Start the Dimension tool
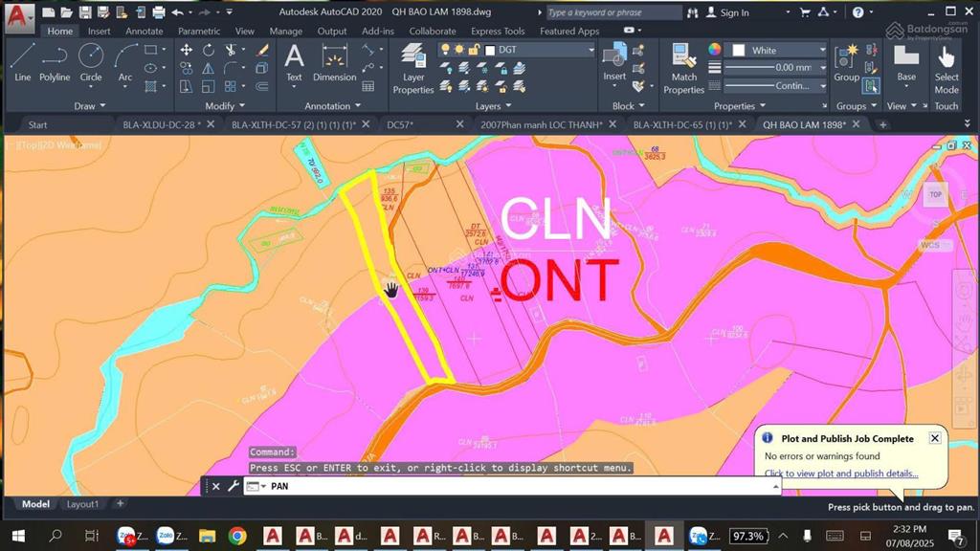This screenshot has width=980, height=551. (334, 62)
